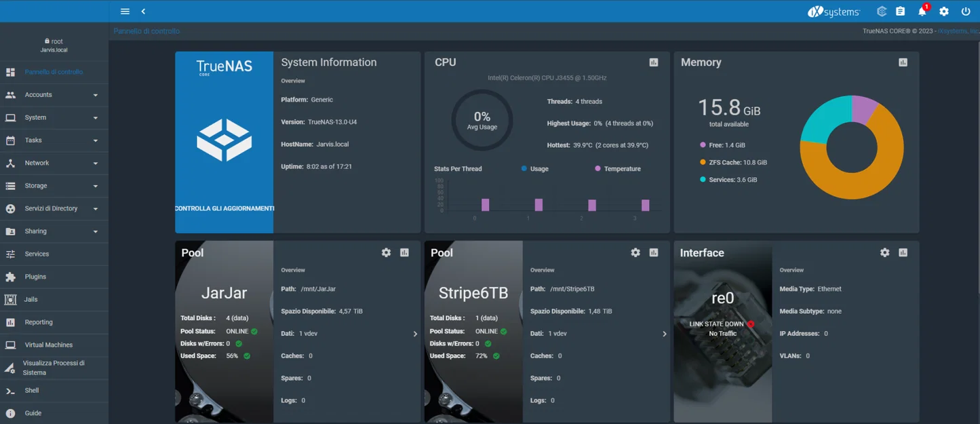This screenshot has height=424, width=980.
Task: Open the Guide page
Action: pos(54,413)
